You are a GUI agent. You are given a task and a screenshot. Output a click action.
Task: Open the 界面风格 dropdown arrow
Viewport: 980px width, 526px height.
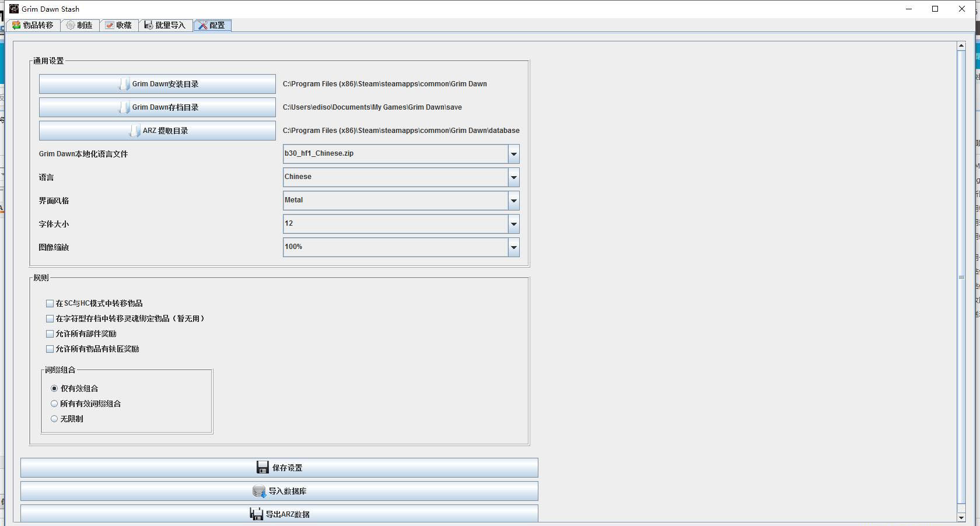[513, 201]
